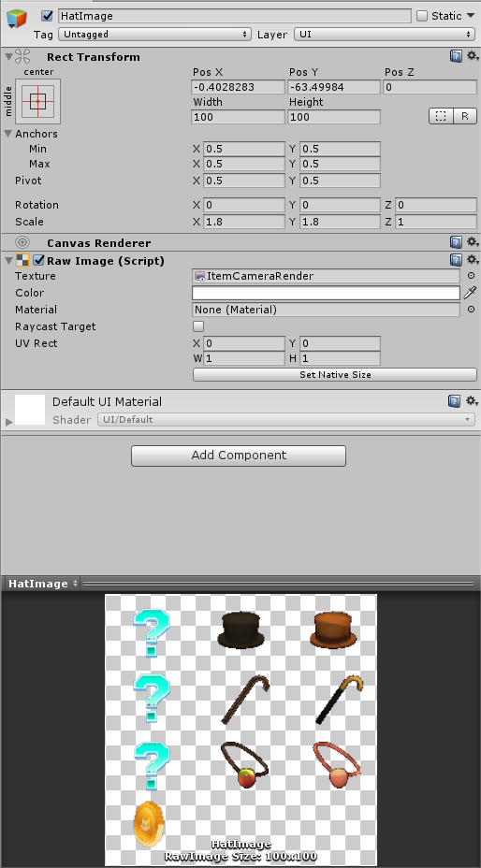Click the Pos Z field
The width and height of the screenshot is (481, 868).
pos(430,87)
